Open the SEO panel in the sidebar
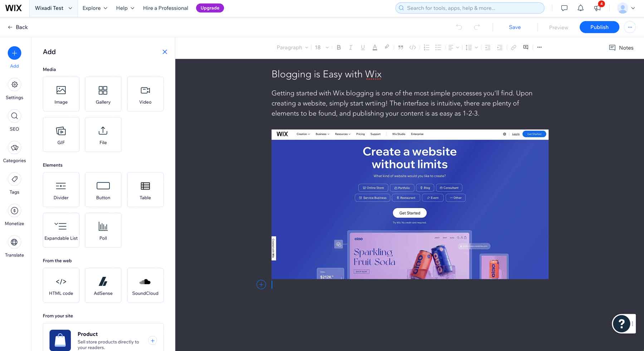The image size is (644, 351). coord(14,120)
